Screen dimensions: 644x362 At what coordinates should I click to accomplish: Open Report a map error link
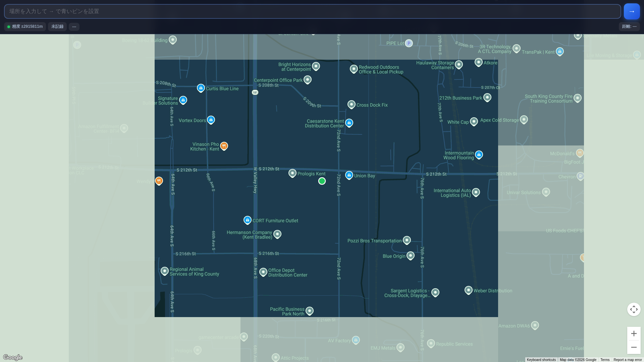628,360
